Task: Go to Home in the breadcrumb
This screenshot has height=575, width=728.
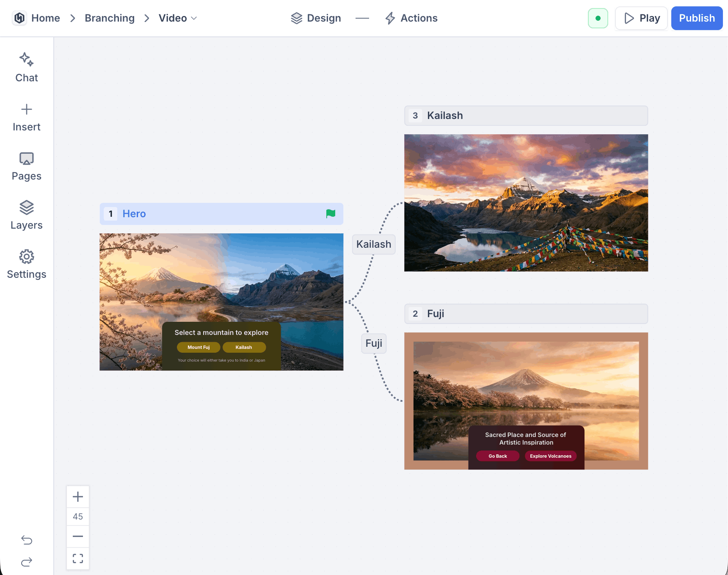Action: pos(46,18)
